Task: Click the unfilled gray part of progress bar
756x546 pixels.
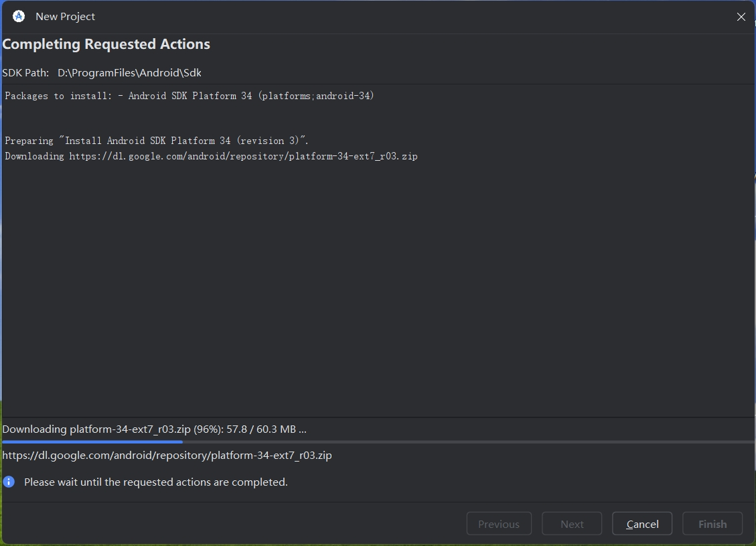Action: pos(469,441)
